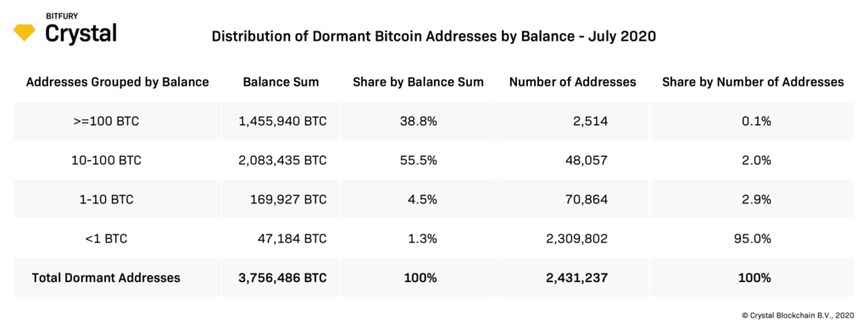
Task: Click the Total Dormant Addresses row label
Action: click(x=106, y=278)
